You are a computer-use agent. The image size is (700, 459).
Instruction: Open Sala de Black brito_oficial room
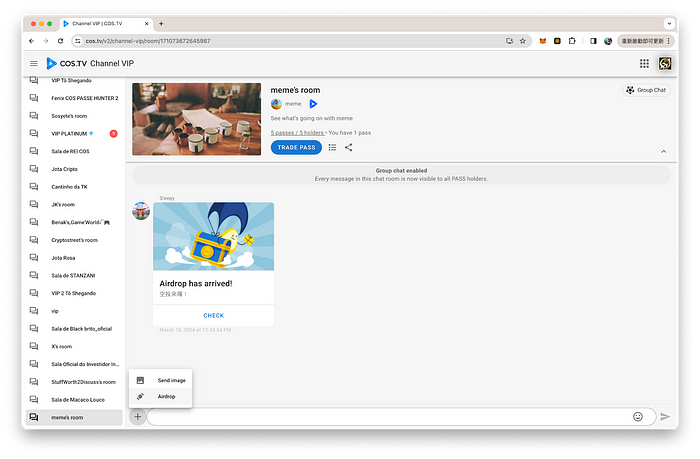[74, 329]
